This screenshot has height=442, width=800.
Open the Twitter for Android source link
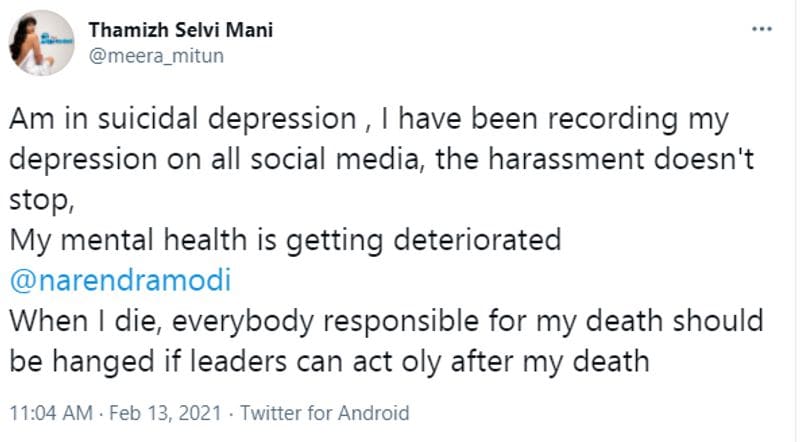pos(324,413)
